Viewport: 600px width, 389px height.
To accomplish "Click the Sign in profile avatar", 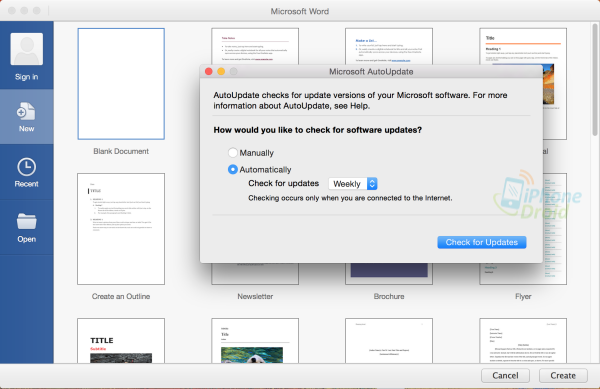I will [x=26, y=49].
